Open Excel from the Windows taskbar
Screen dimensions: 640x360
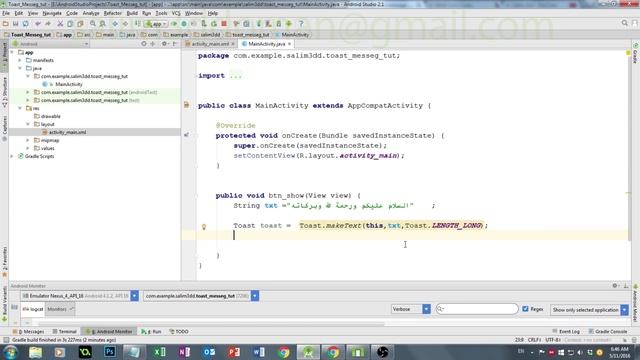(160, 352)
